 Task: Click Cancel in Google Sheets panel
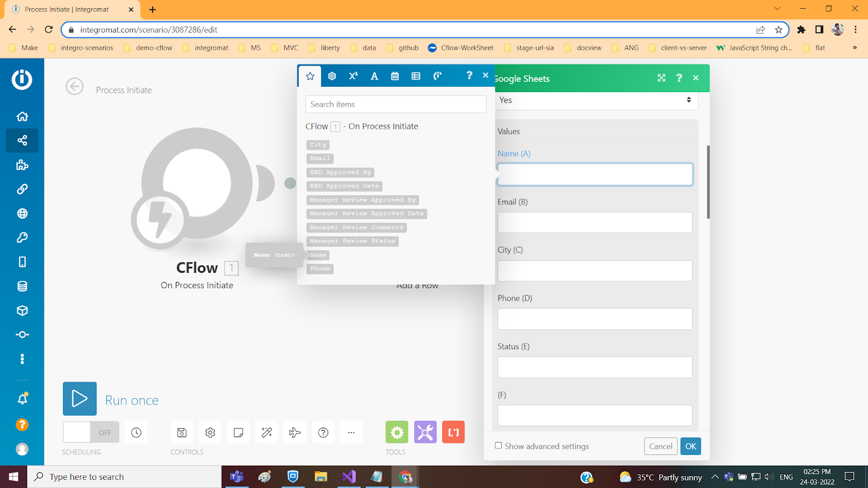pos(661,446)
